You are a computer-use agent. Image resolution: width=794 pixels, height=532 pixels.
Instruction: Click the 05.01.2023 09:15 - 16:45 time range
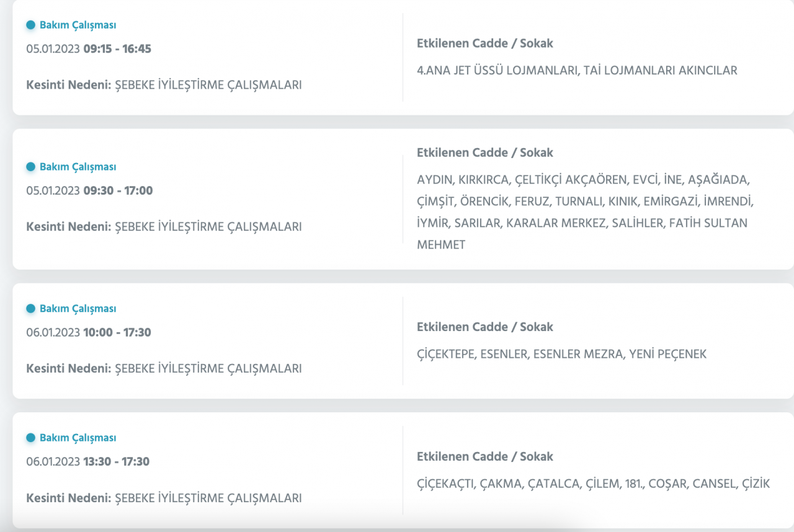click(89, 49)
